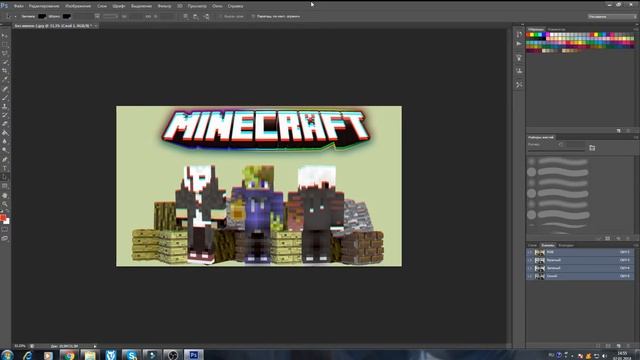640x360 pixels.
Task: Open the status bar info arrow
Action: (95, 346)
